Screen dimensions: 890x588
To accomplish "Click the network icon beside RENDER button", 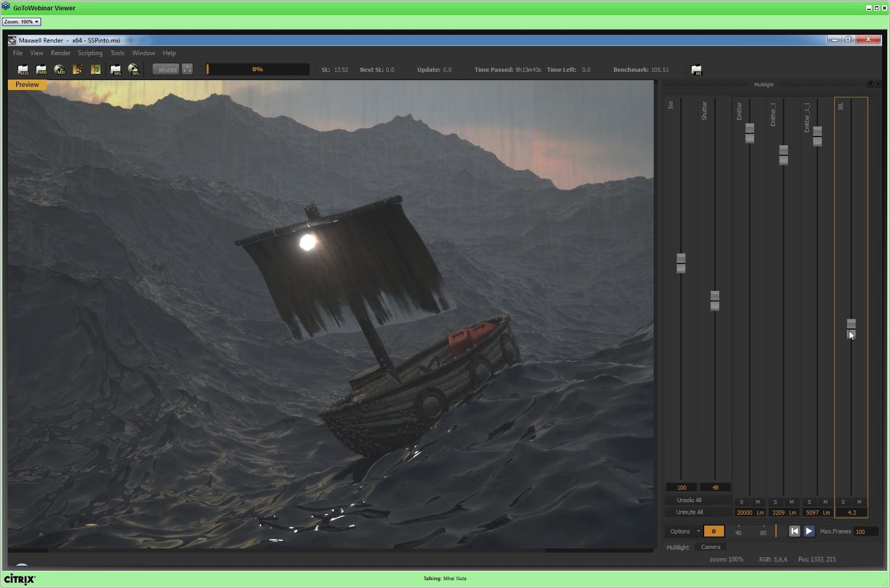I will click(x=187, y=70).
